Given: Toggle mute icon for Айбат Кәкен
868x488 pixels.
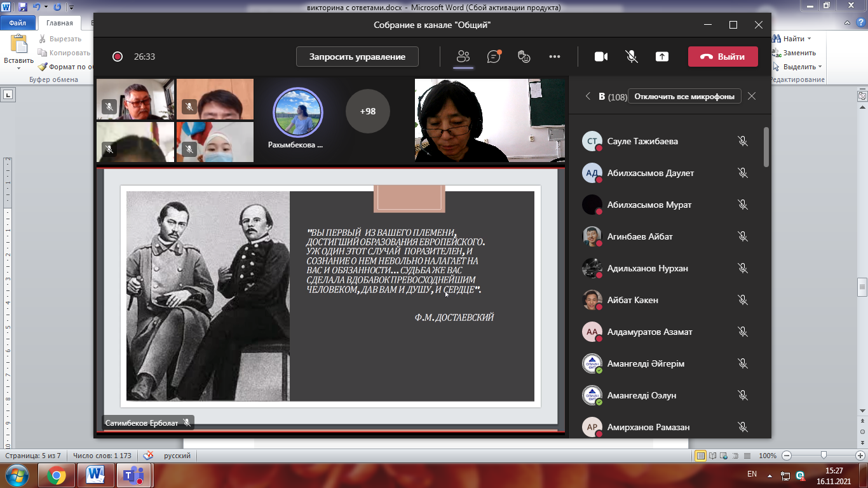Looking at the screenshot, I should tap(742, 300).
